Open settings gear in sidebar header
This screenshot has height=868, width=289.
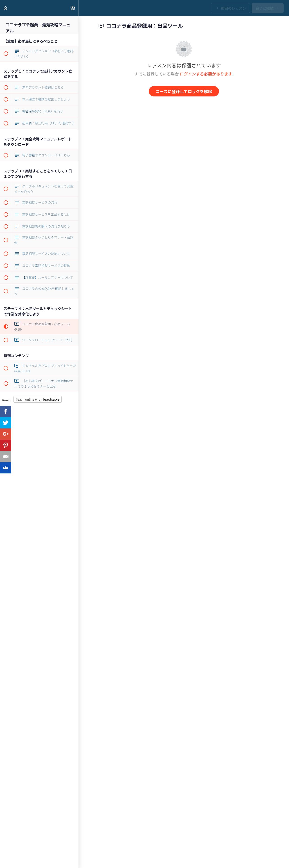(73, 8)
